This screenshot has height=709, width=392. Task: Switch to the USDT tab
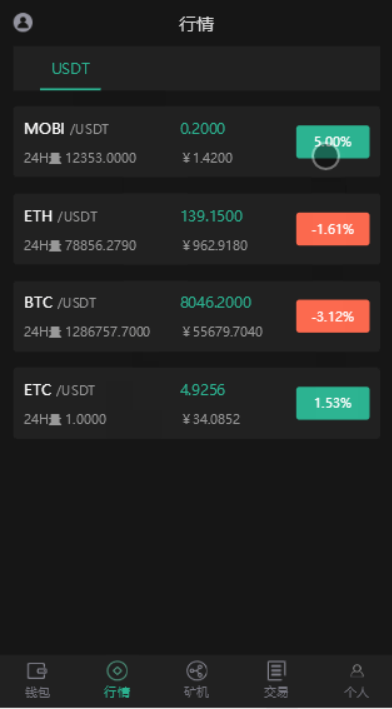tap(71, 69)
